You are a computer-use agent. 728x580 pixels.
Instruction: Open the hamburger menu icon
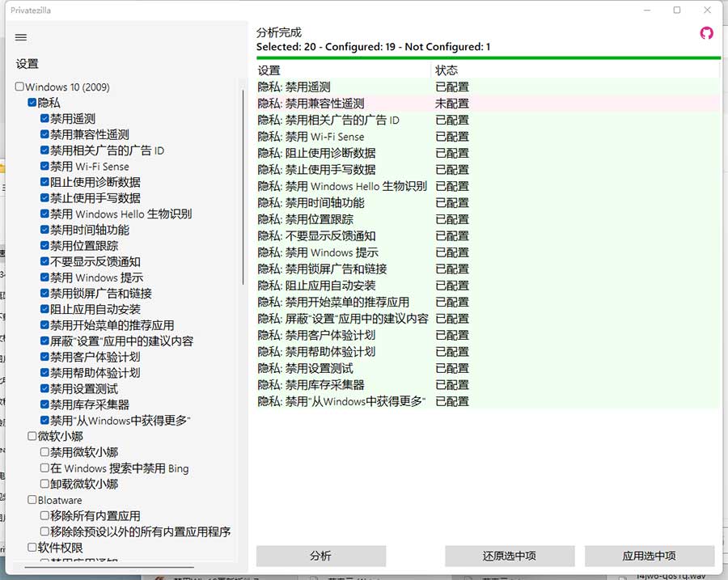pyautogui.click(x=21, y=37)
